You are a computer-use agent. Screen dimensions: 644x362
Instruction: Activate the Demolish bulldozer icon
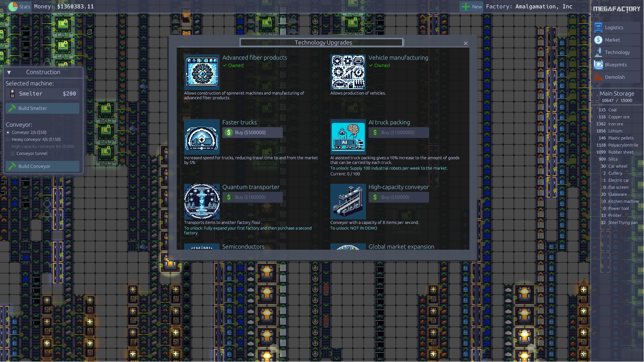tap(598, 77)
